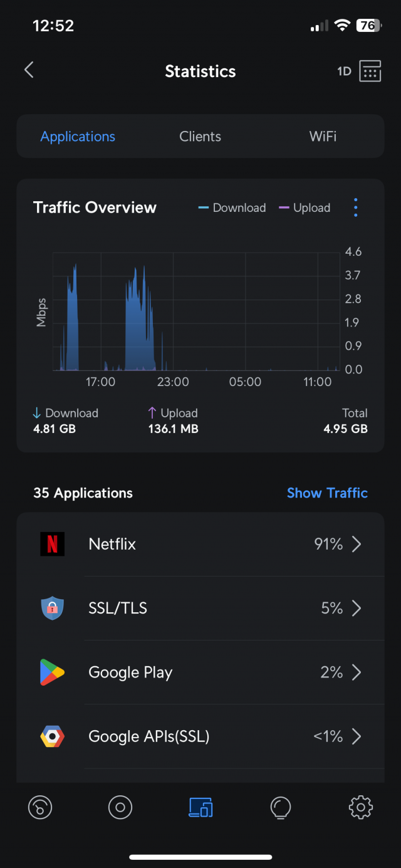Expand SSL/TLS details chevron
Screen dimensions: 401x868
[357, 608]
